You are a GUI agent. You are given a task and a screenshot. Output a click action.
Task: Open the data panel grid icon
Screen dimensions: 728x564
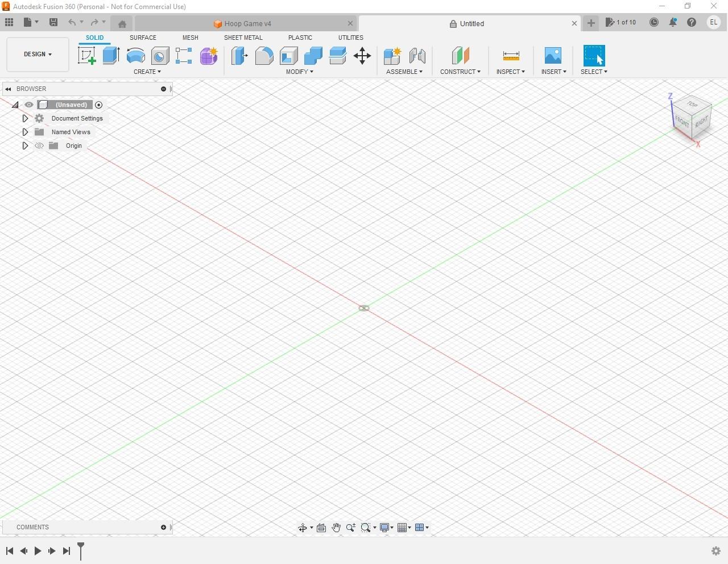(x=9, y=22)
